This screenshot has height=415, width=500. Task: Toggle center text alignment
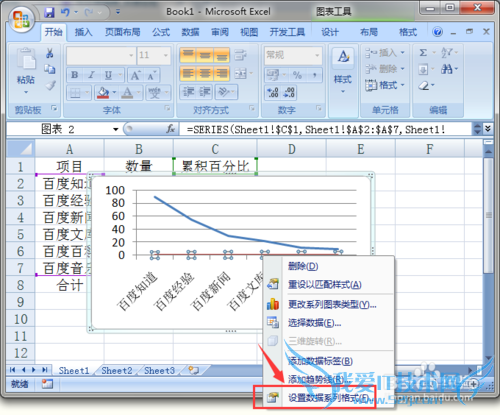click(205, 73)
